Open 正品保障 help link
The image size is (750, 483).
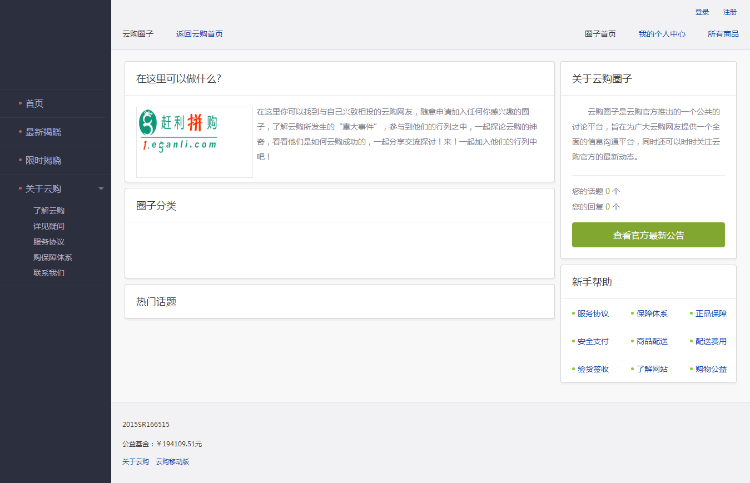click(711, 314)
